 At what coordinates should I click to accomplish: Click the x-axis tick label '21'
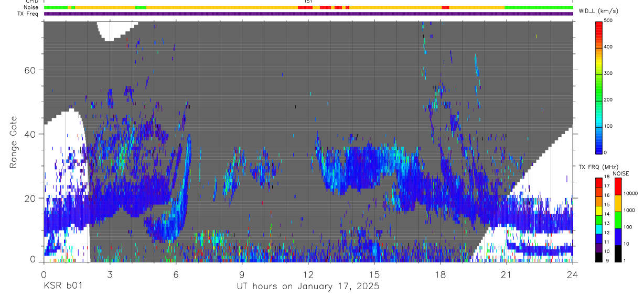click(507, 275)
